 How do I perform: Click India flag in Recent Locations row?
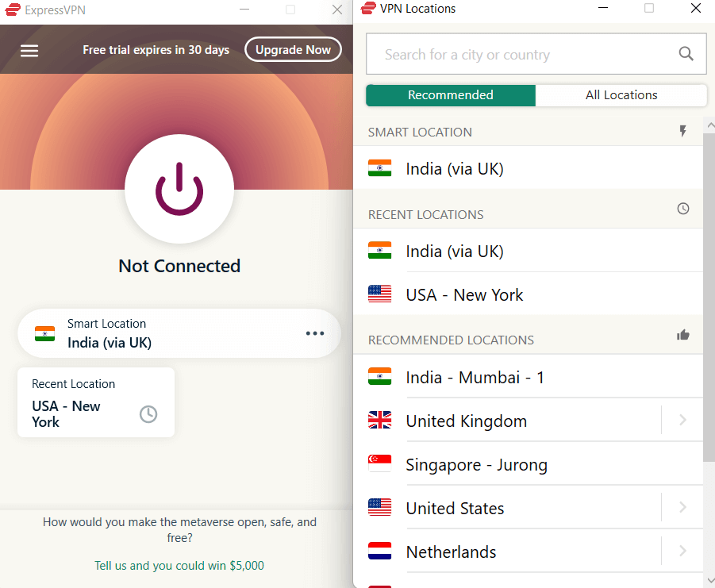tap(379, 250)
